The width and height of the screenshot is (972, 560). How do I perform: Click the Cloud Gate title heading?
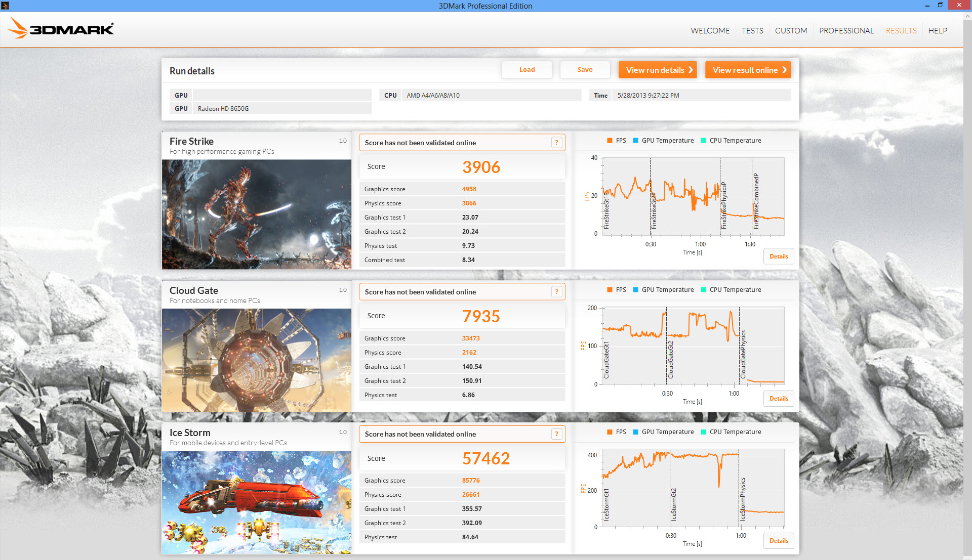point(193,290)
